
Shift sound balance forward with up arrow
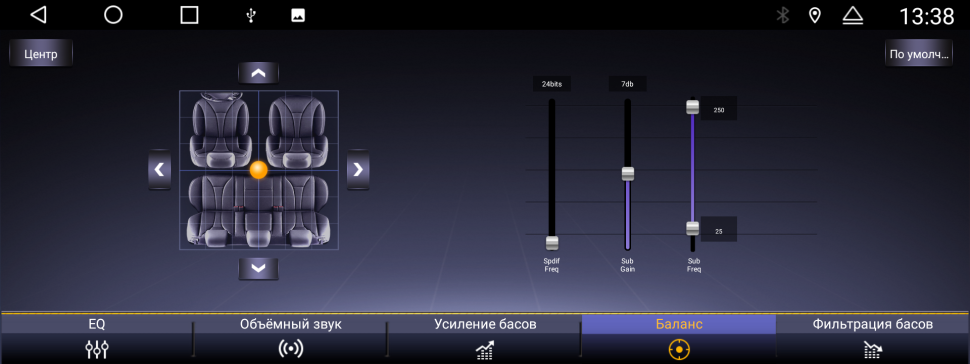pyautogui.click(x=259, y=73)
